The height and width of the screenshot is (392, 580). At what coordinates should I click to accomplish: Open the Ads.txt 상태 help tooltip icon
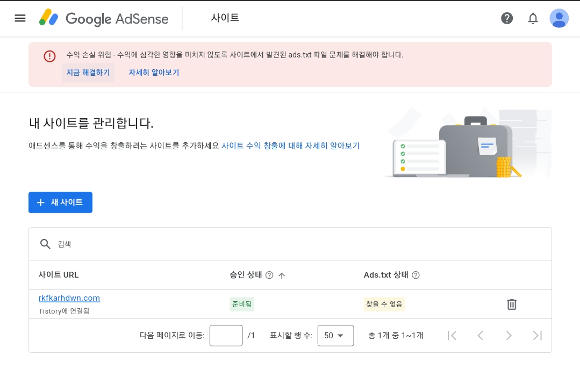pos(416,275)
